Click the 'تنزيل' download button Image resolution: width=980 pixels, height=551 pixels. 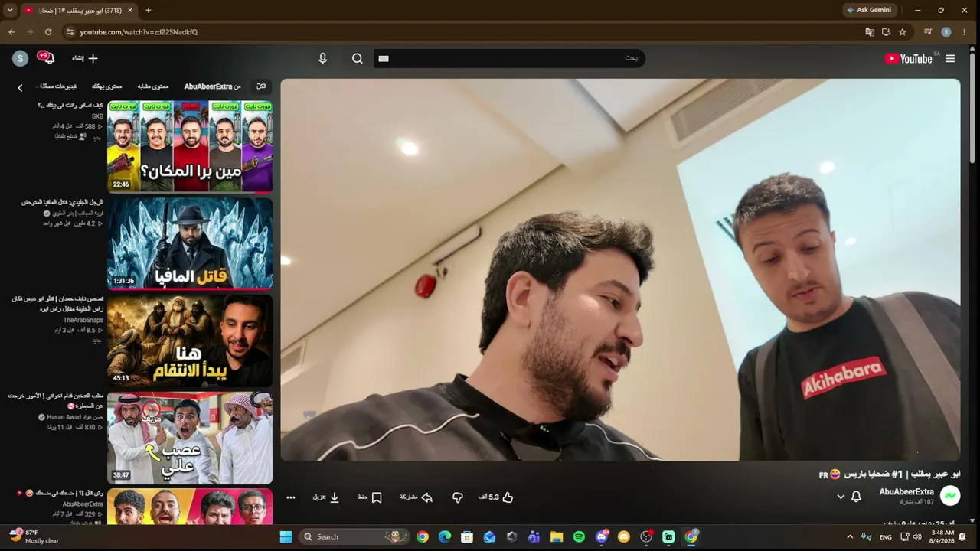(x=326, y=497)
